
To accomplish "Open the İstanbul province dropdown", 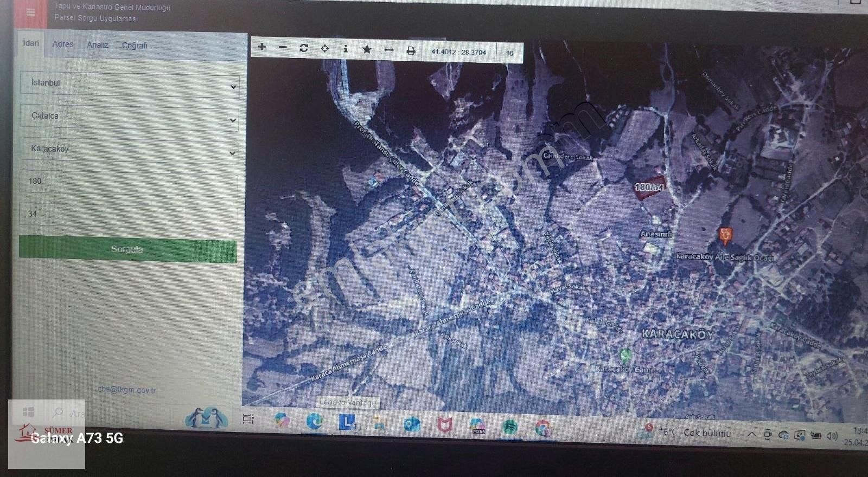I will (x=129, y=84).
